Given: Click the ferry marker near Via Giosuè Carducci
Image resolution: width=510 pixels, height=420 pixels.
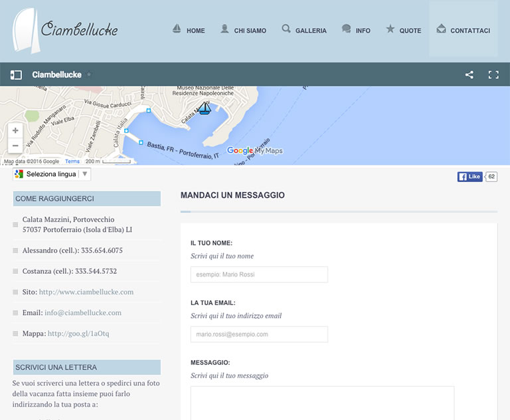Looking at the screenshot, I should tap(148, 110).
